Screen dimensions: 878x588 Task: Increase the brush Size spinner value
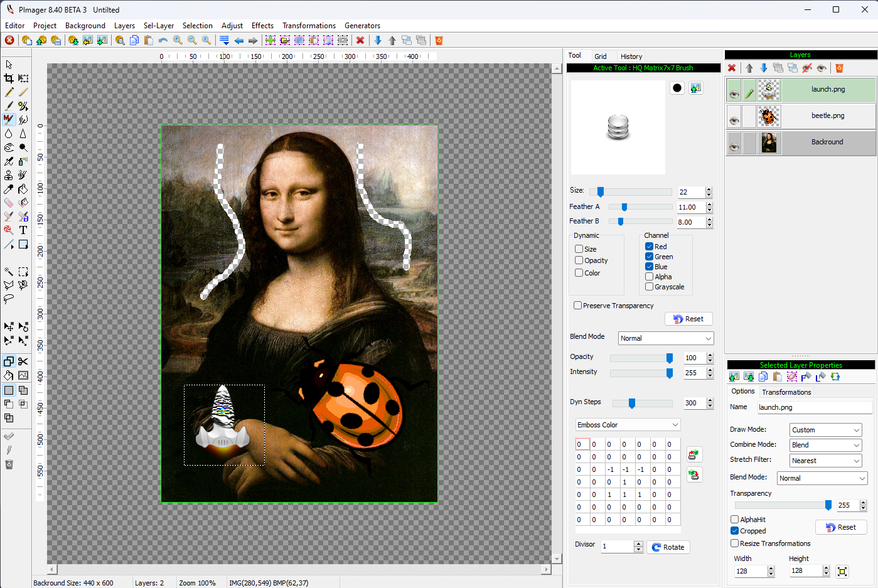[x=709, y=190]
